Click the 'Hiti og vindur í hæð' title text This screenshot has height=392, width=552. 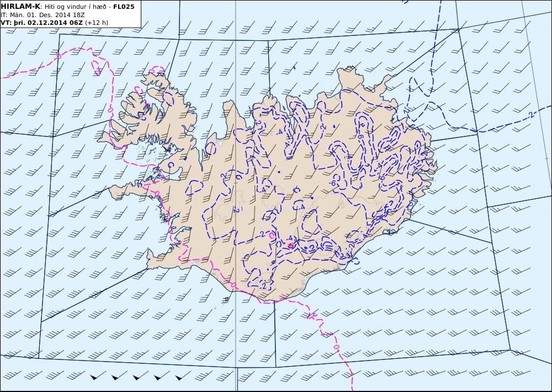75,7
